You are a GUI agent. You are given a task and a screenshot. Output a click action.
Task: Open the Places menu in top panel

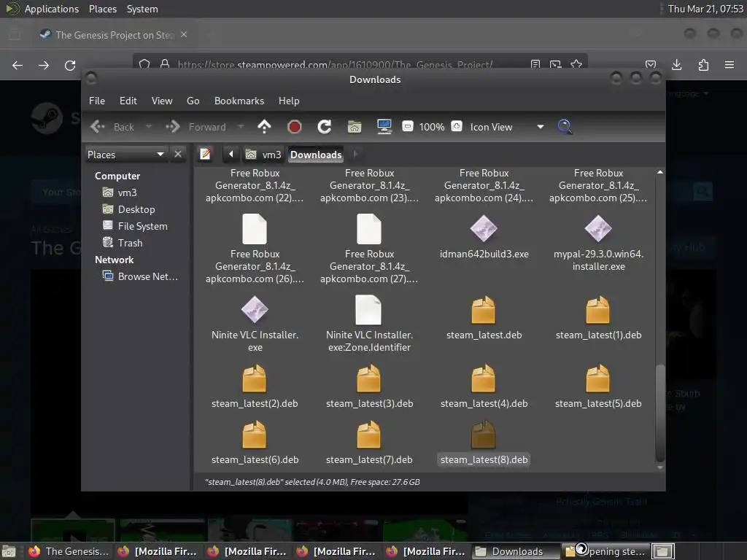tap(102, 9)
